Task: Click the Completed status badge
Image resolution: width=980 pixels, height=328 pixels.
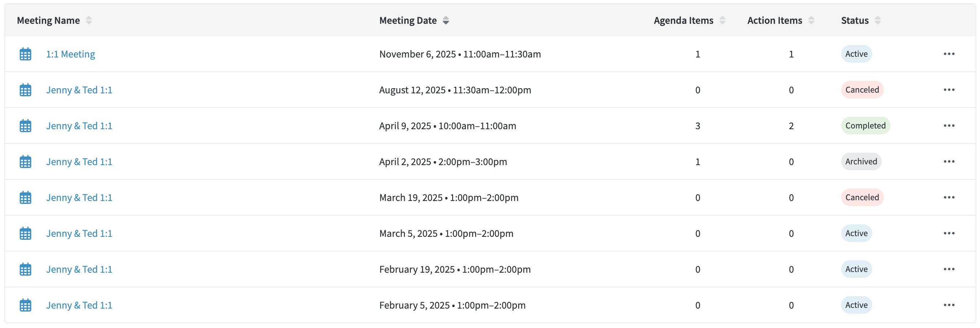Action: (865, 126)
